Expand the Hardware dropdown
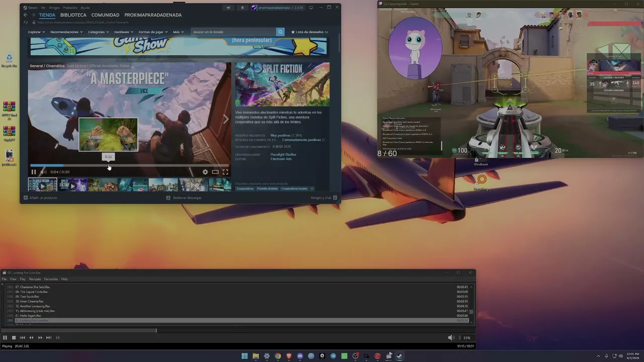The image size is (644, 362). [124, 32]
